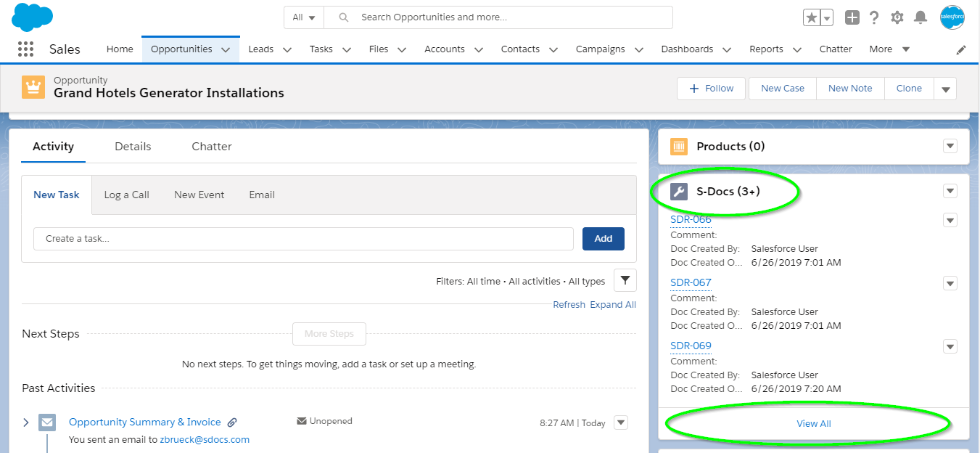980x453 pixels.
Task: Click the Clone button
Action: coord(909,89)
